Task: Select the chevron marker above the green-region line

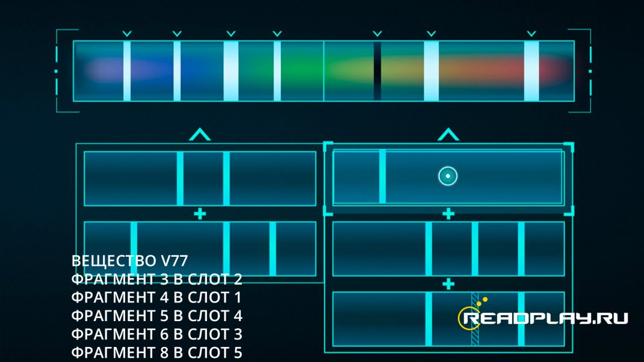Action: [x=277, y=34]
